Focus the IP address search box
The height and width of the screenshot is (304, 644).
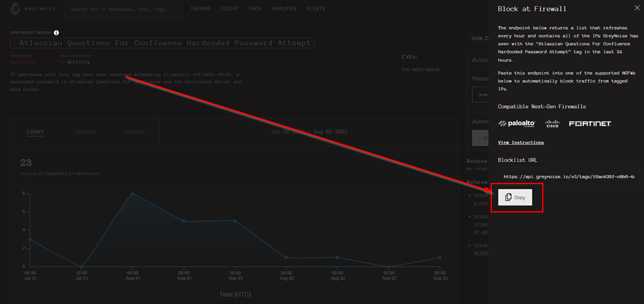pyautogui.click(x=124, y=9)
